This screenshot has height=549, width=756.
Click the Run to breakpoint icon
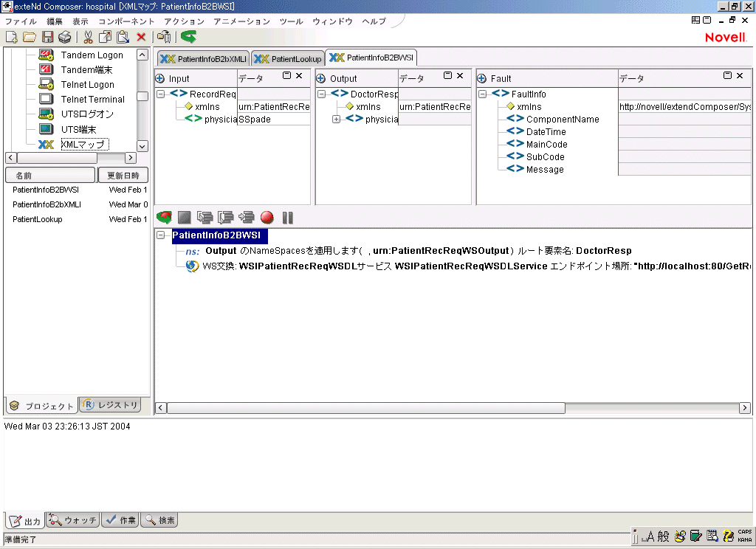(x=247, y=218)
